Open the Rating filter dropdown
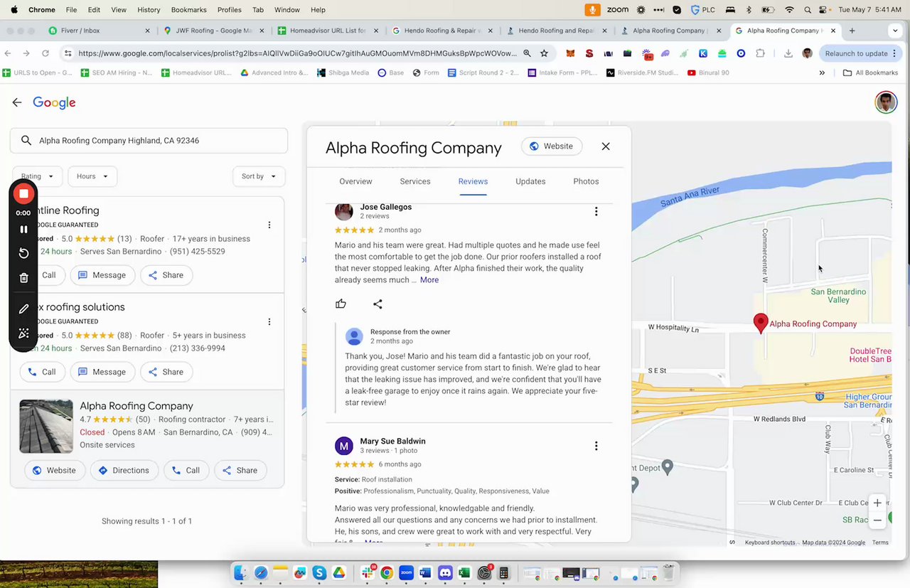Viewport: 910px width, 588px height. [38, 176]
